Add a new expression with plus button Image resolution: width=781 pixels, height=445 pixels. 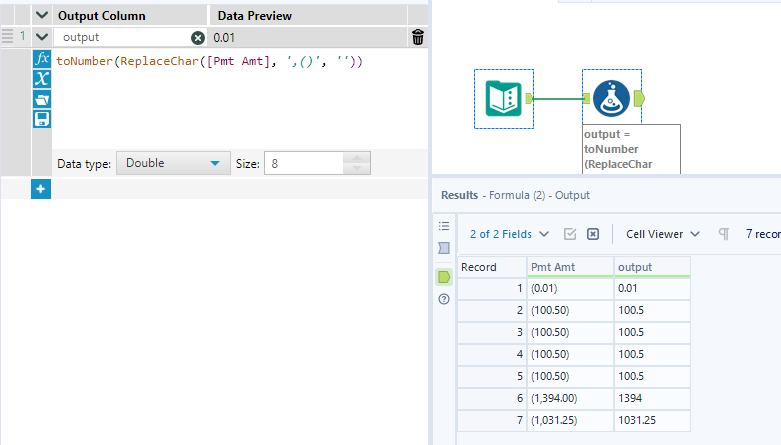[41, 189]
